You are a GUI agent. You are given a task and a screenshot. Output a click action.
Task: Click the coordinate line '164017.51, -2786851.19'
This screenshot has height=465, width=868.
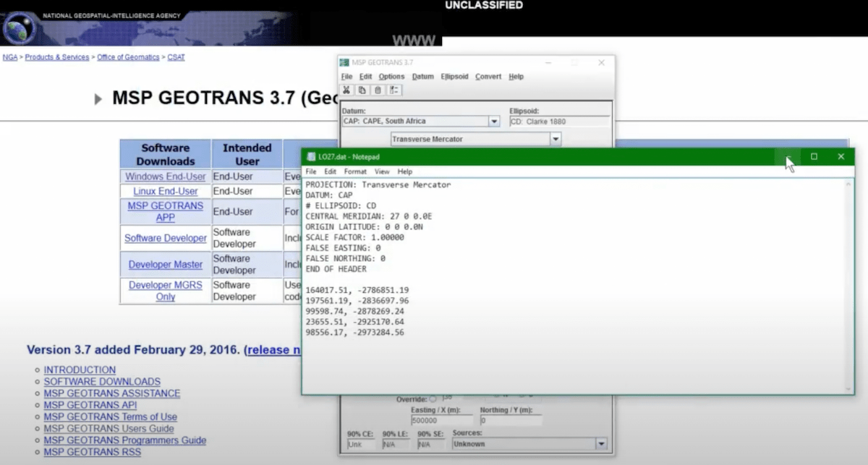357,290
